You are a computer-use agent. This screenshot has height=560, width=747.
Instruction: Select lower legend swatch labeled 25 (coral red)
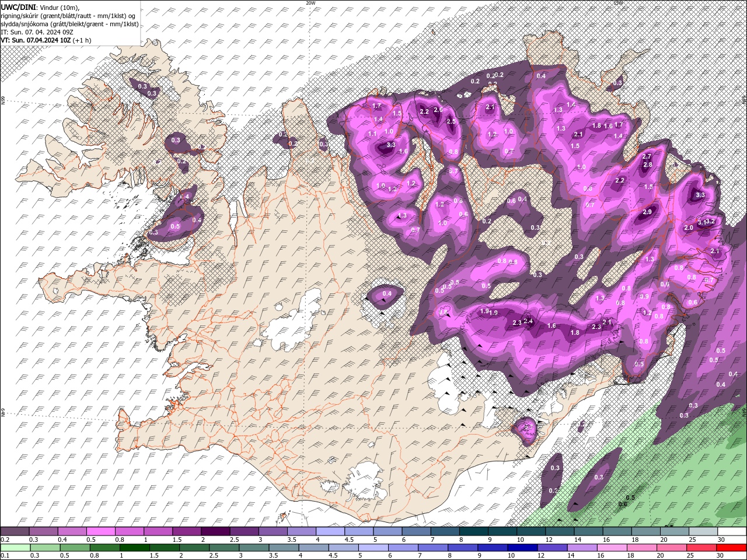pyautogui.click(x=701, y=548)
